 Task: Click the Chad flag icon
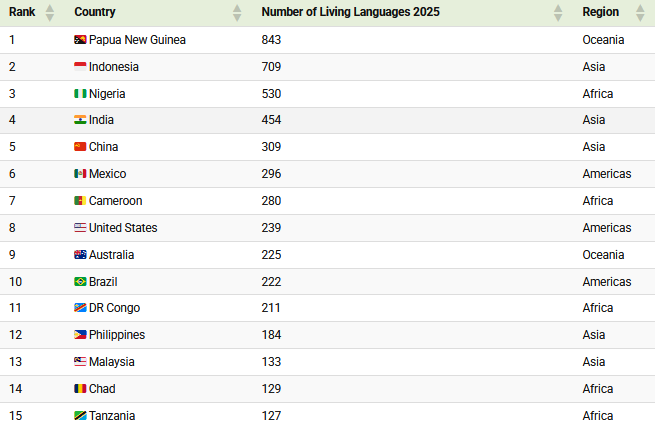point(80,389)
